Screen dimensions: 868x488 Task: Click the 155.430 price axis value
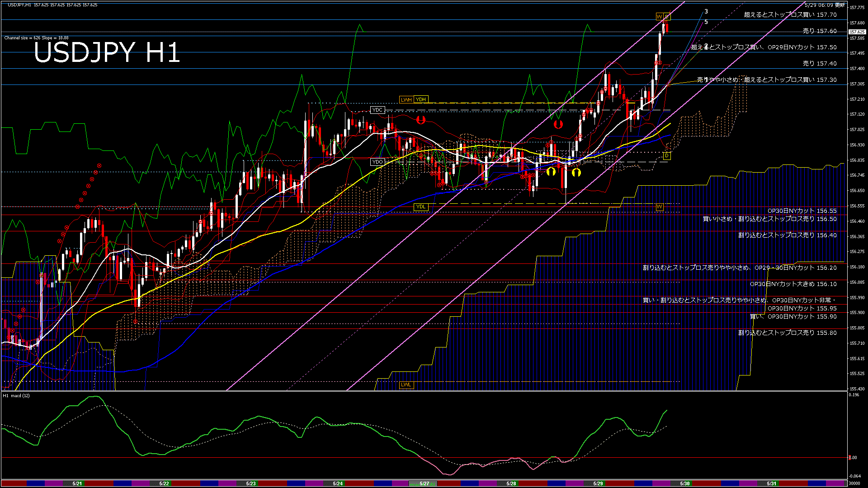click(x=857, y=389)
